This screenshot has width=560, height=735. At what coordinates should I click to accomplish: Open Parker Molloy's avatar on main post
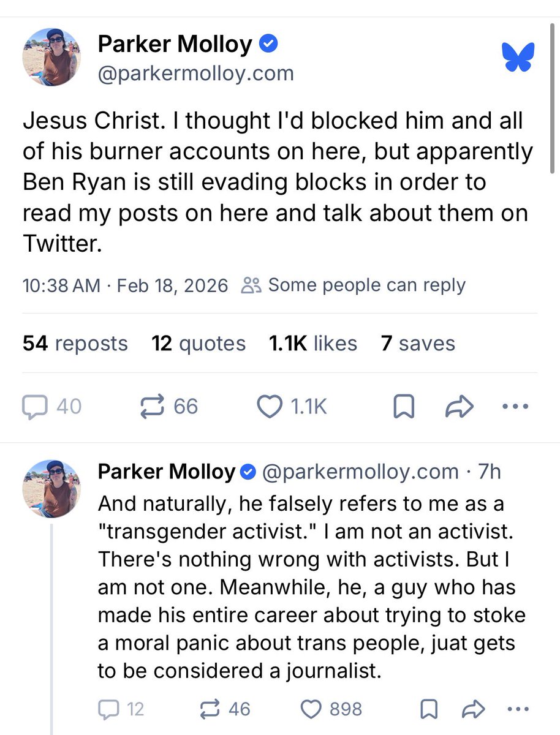click(x=51, y=57)
